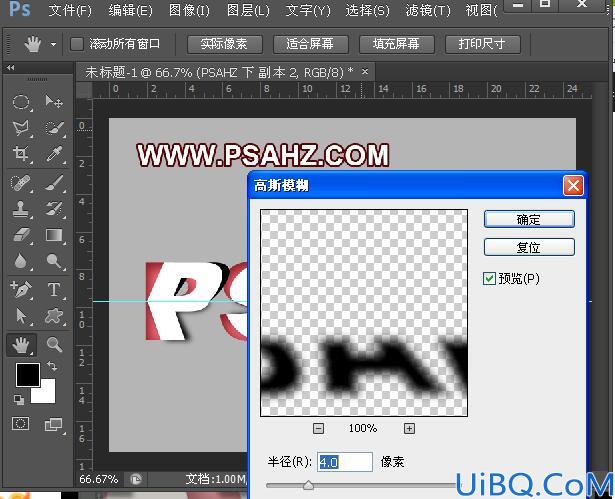Select the Eraser tool
Image resolution: width=615 pixels, height=499 pixels.
[x=21, y=235]
